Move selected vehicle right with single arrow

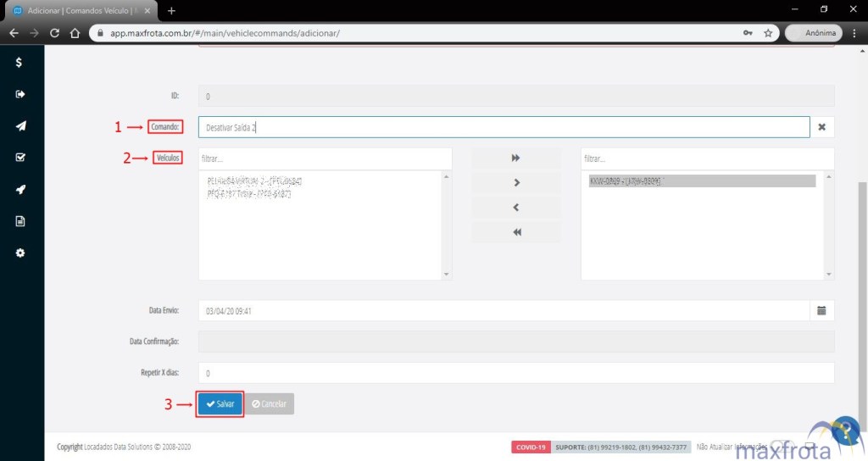pyautogui.click(x=516, y=183)
